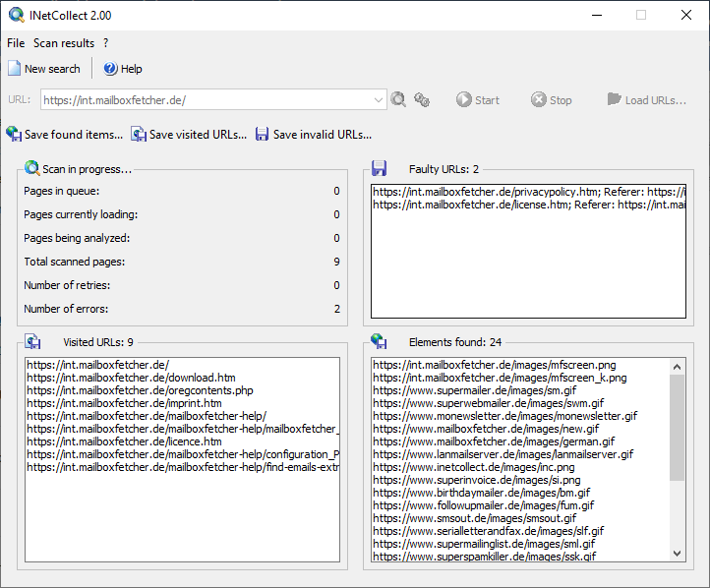
Task: Open the File menu
Action: 16,43
